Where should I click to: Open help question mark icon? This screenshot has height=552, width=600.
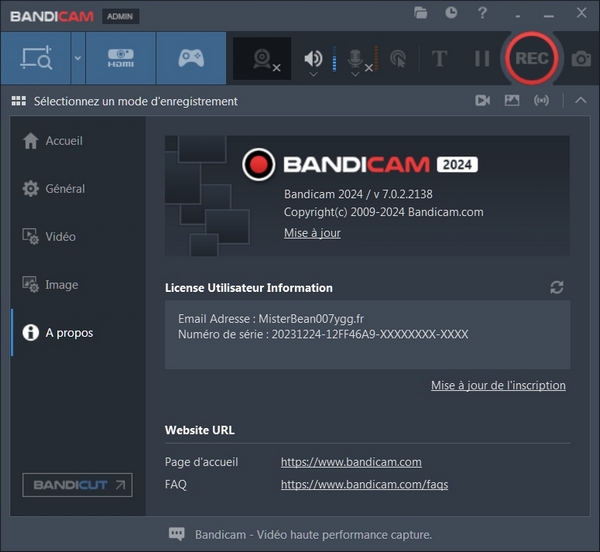482,13
